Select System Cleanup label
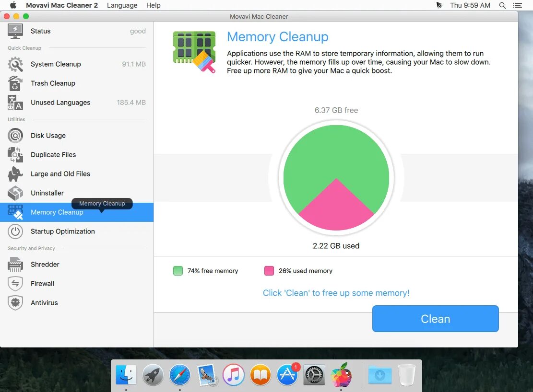533x392 pixels. 56,64
